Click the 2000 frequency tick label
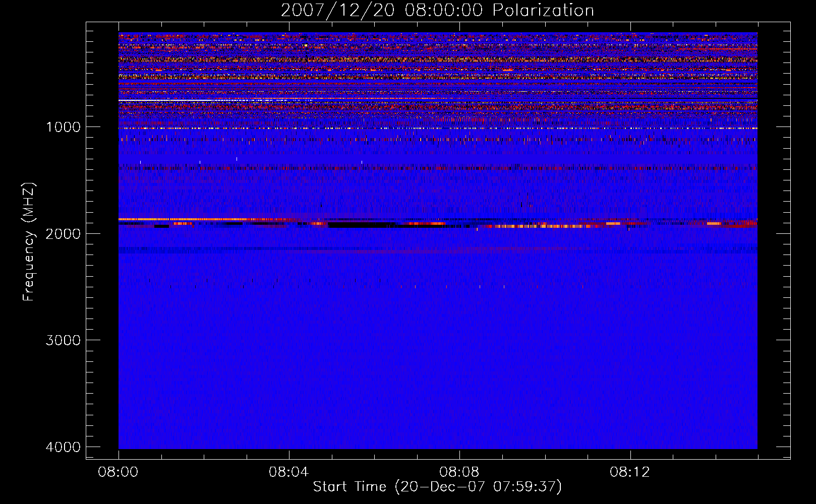 tap(63, 233)
